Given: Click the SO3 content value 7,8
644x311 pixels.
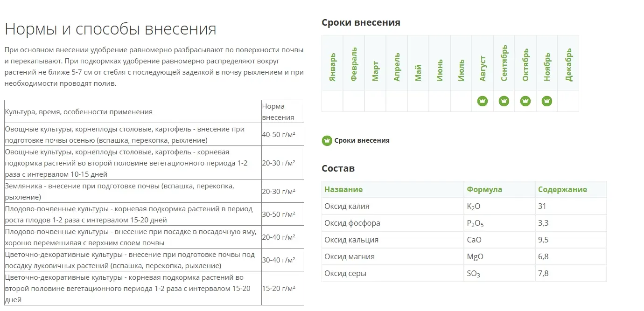Looking at the screenshot, I should (x=543, y=274).
